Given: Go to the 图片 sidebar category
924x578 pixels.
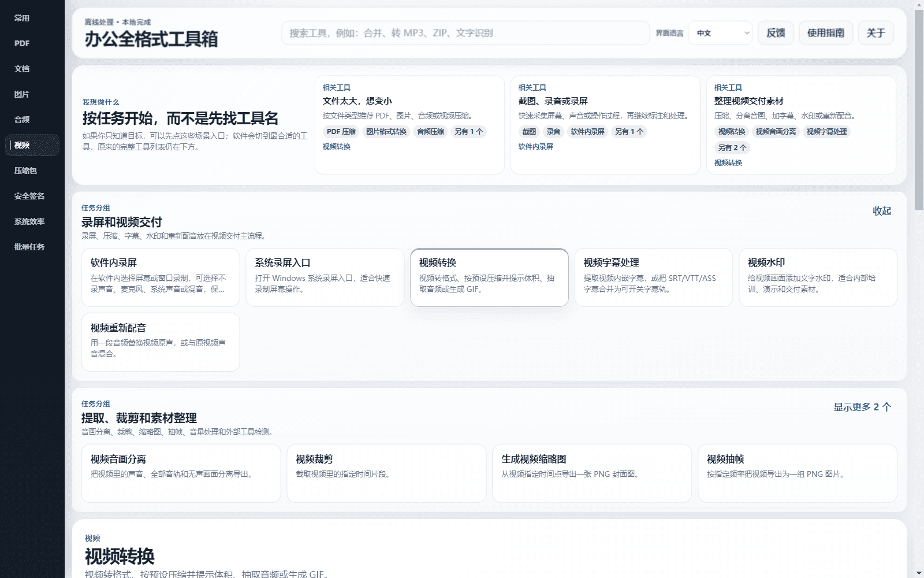Looking at the screenshot, I should pos(32,94).
